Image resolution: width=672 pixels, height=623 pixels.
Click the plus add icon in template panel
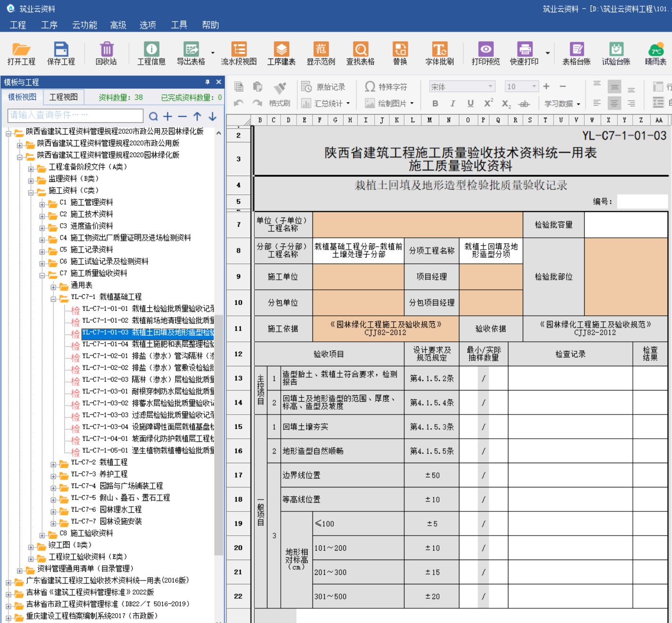[x=168, y=116]
